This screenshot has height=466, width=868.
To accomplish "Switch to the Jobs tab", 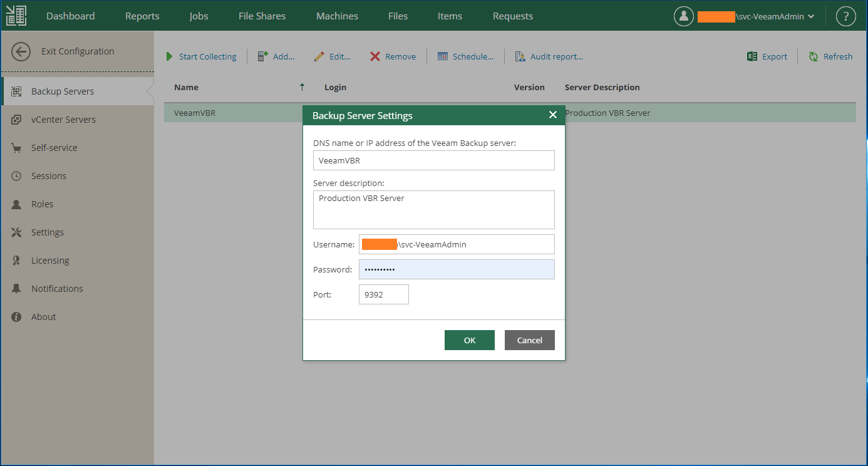I will [x=199, y=16].
